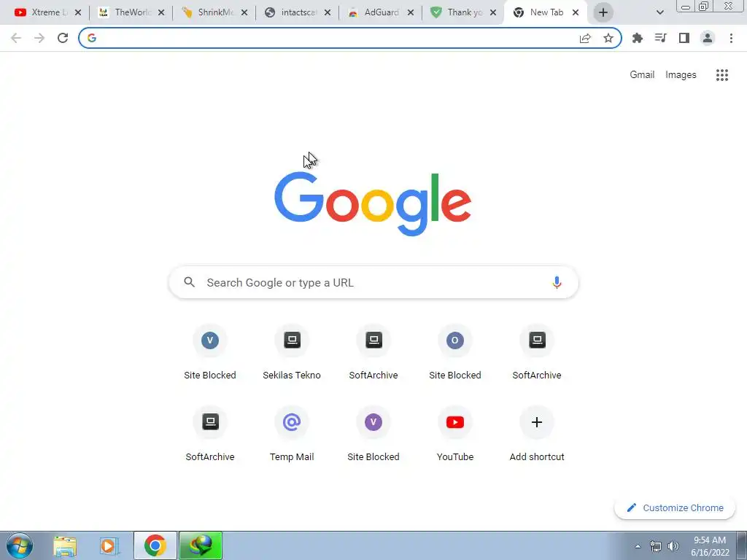Click the Google logo

[x=373, y=204]
